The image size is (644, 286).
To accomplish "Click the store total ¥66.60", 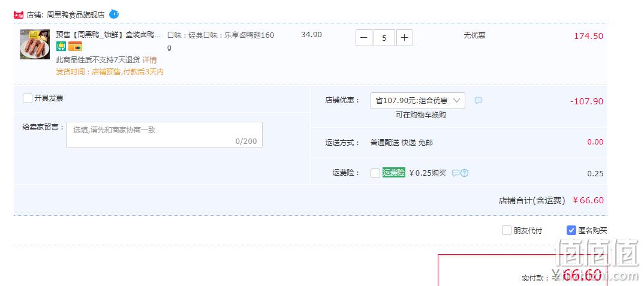I will pos(588,200).
